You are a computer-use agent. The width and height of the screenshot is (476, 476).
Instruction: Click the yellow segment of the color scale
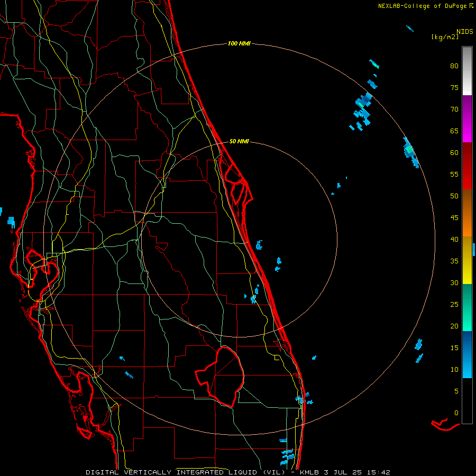tap(467, 260)
